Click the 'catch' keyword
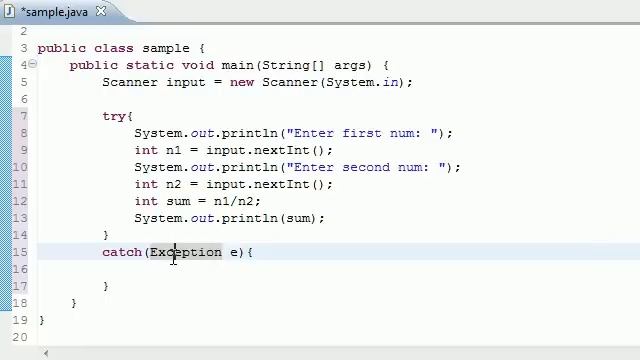 (x=122, y=252)
